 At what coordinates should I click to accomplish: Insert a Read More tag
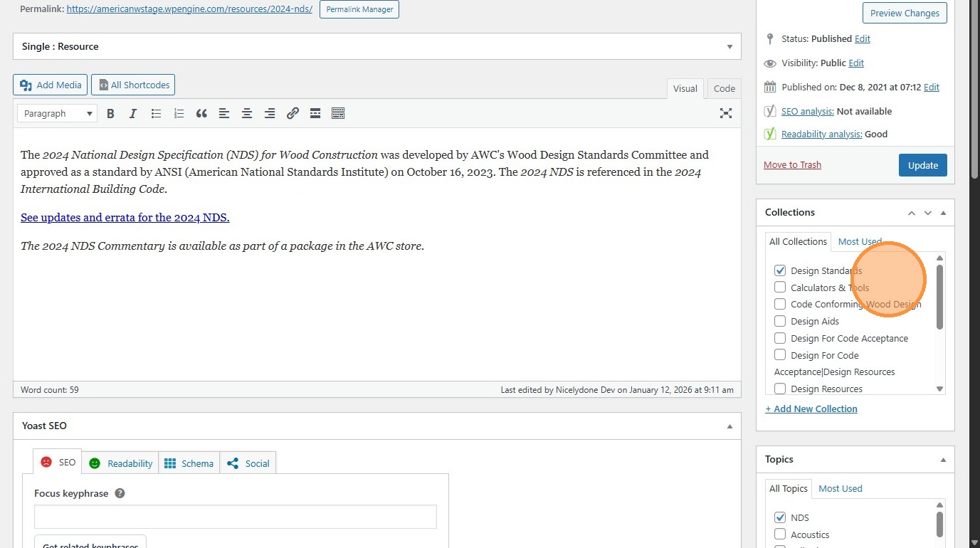[315, 113]
